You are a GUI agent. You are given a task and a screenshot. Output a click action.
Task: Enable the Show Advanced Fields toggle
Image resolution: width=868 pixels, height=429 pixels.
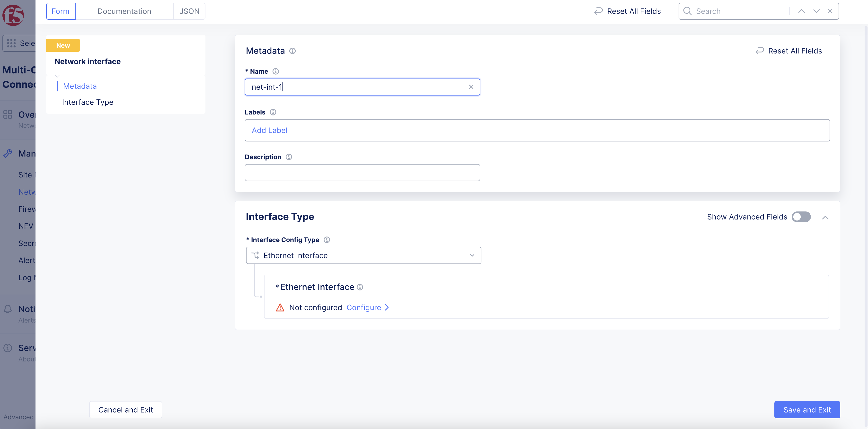tap(801, 217)
